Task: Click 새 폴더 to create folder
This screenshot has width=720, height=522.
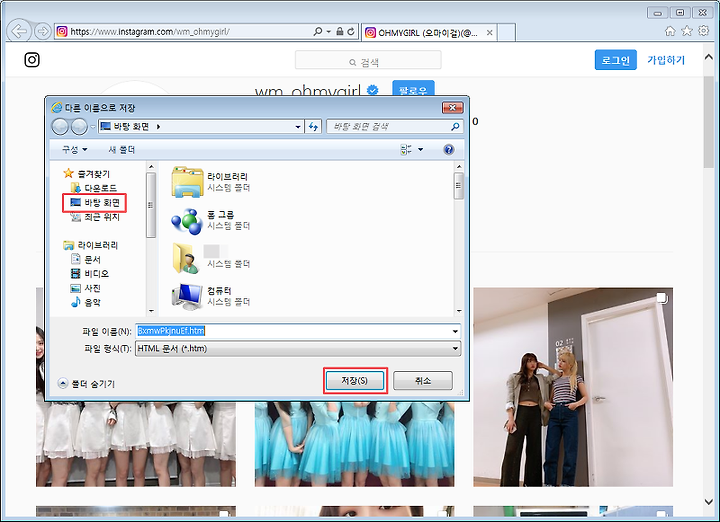Action: [x=122, y=150]
